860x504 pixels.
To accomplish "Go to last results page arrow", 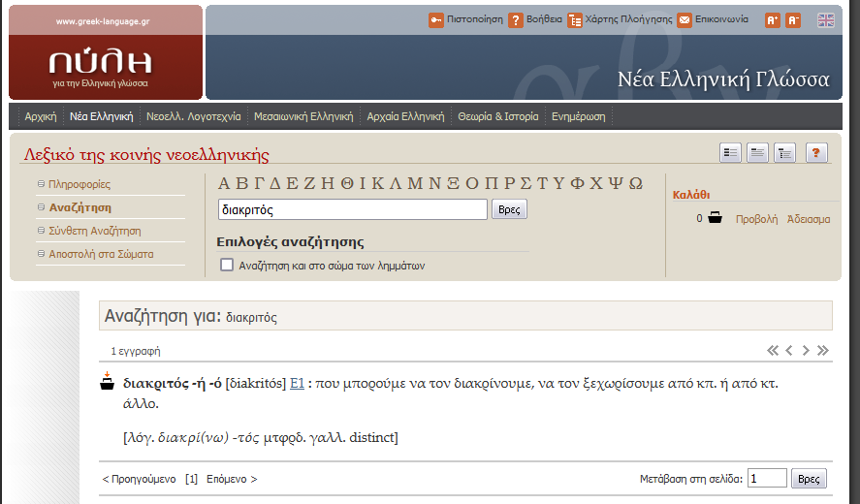I will 823,351.
